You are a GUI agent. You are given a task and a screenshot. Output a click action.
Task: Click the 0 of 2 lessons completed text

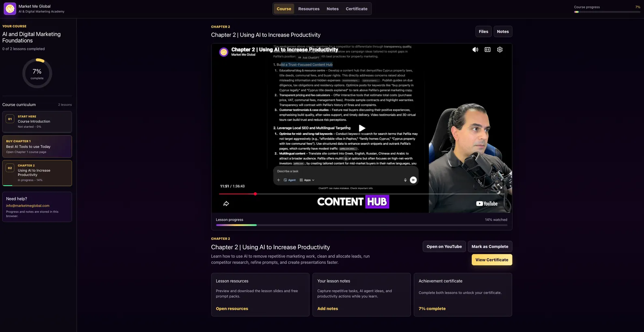click(x=24, y=49)
